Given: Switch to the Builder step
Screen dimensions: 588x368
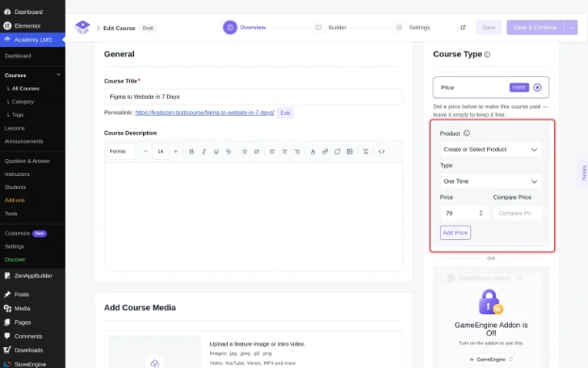Looking at the screenshot, I should 329,27.
